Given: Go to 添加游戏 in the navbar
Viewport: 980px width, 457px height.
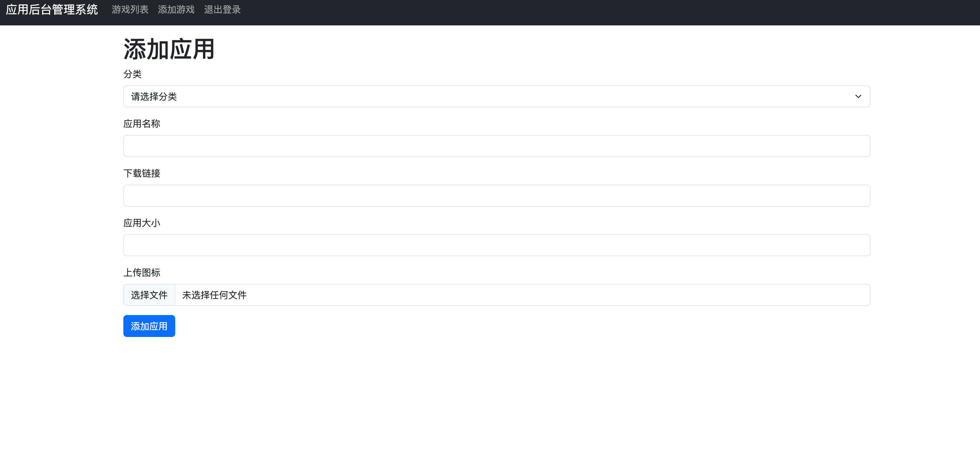Looking at the screenshot, I should pyautogui.click(x=176, y=10).
